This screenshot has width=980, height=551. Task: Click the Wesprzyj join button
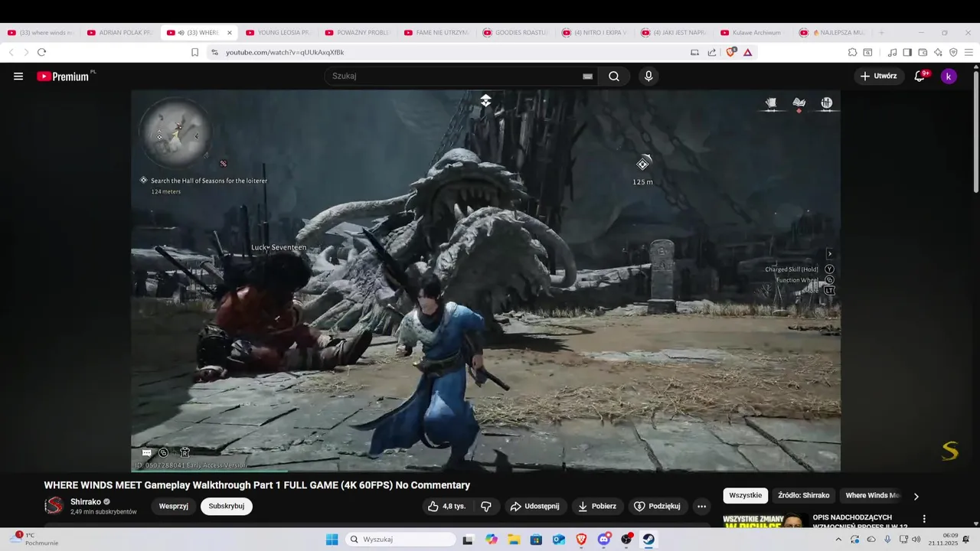tap(174, 507)
